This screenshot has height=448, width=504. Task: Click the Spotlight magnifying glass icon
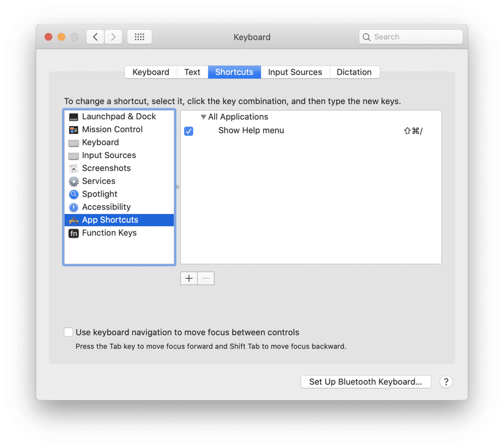click(73, 194)
